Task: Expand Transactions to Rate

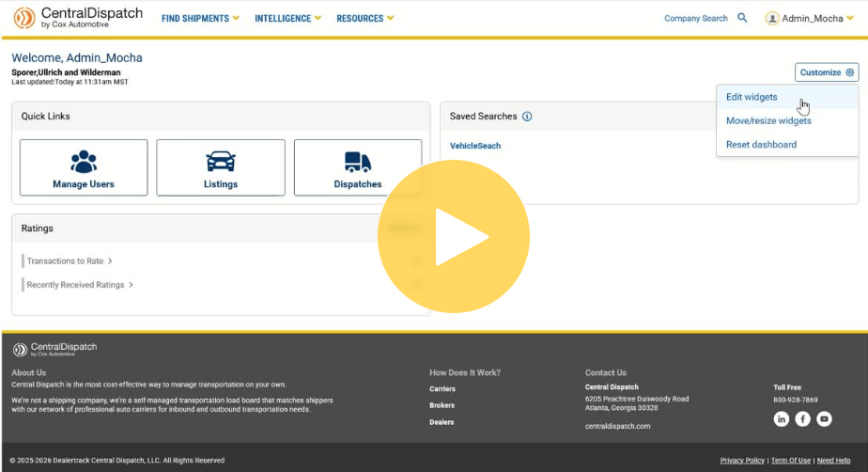Action: coord(70,260)
